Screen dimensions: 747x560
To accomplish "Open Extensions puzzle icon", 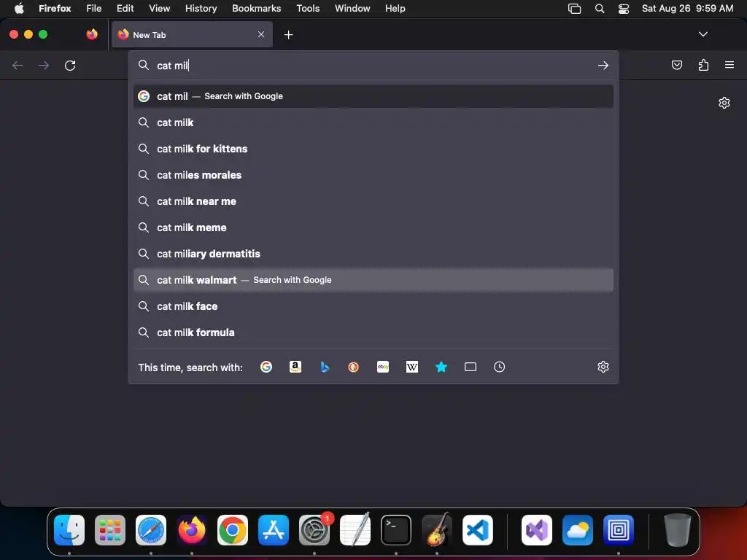I will point(703,65).
